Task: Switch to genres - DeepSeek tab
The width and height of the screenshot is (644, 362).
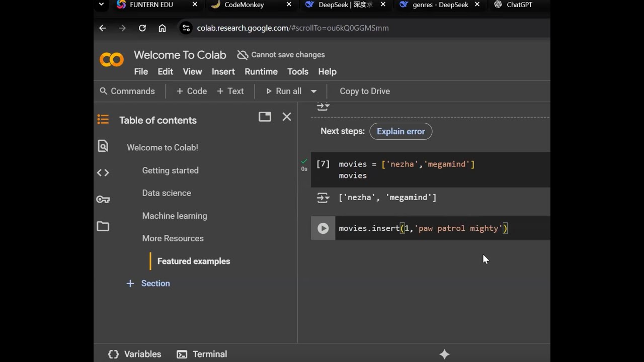Action: pyautogui.click(x=440, y=5)
